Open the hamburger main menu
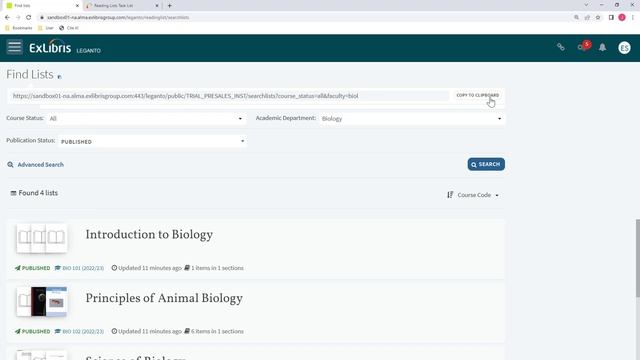640x360 pixels. coord(14,47)
